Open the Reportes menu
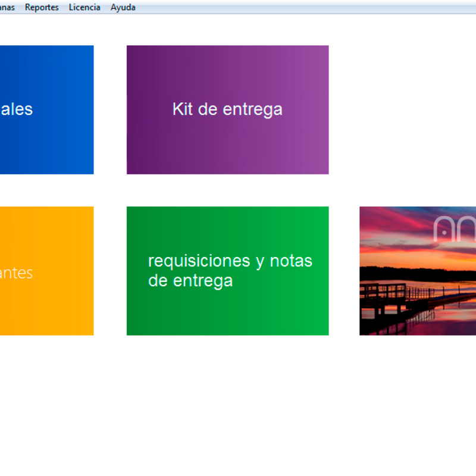This screenshot has width=476, height=476. 42,7
